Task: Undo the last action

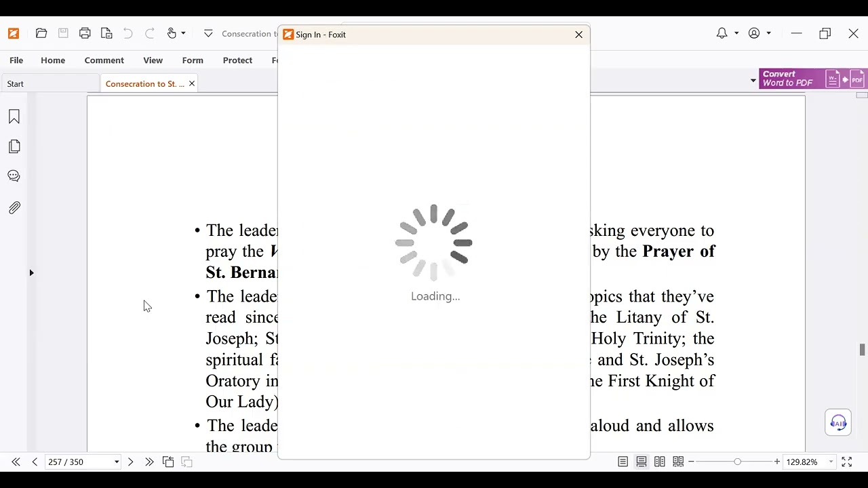Action: [128, 33]
